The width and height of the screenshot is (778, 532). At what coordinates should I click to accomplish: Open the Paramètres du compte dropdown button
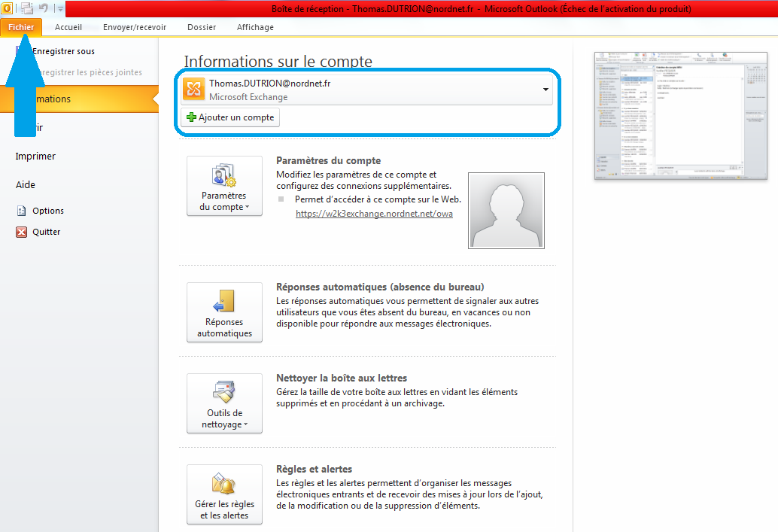pyautogui.click(x=224, y=186)
